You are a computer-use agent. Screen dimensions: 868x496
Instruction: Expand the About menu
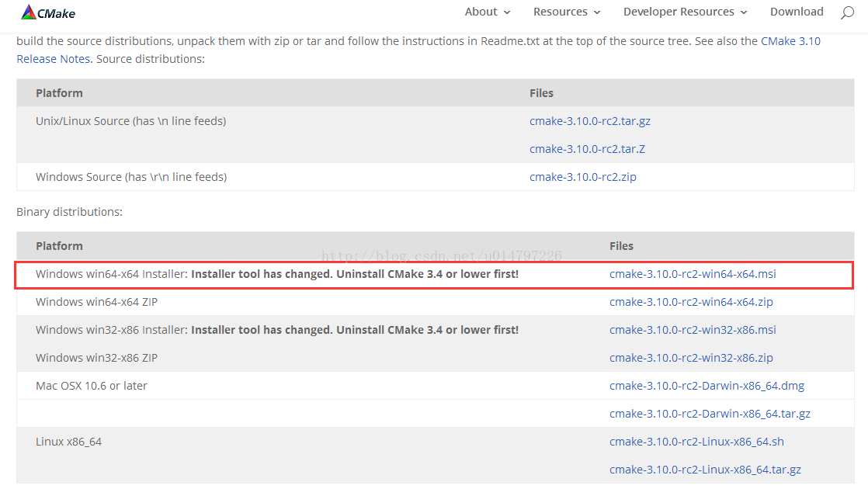[487, 12]
